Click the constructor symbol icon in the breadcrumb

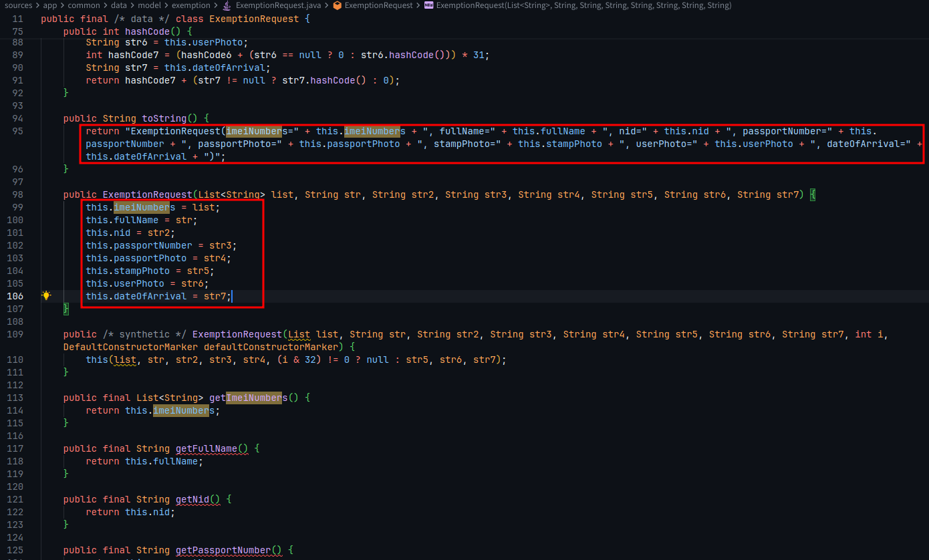coord(428,5)
